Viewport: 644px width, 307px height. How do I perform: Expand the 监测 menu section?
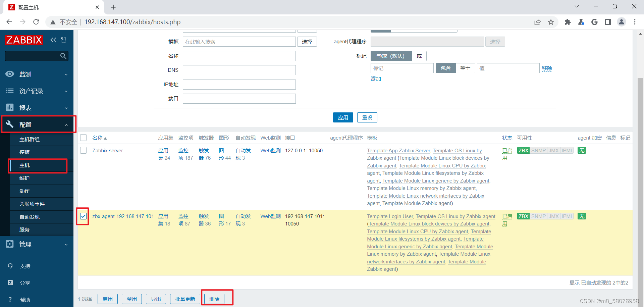pos(37,74)
